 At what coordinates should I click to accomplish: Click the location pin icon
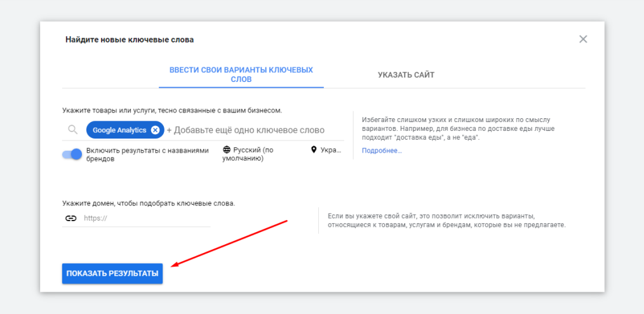[314, 150]
